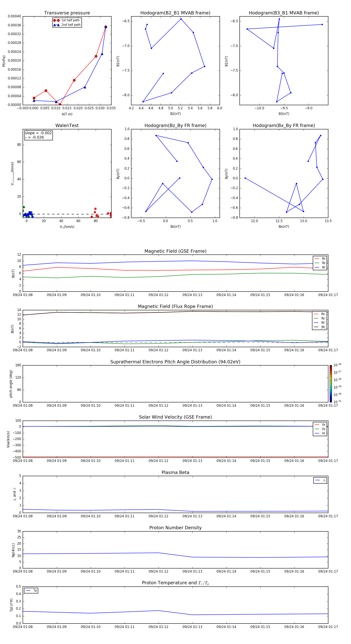This screenshot has width=351, height=644.
Task: Click the 'Proton Number Density' title
Action: [175, 528]
